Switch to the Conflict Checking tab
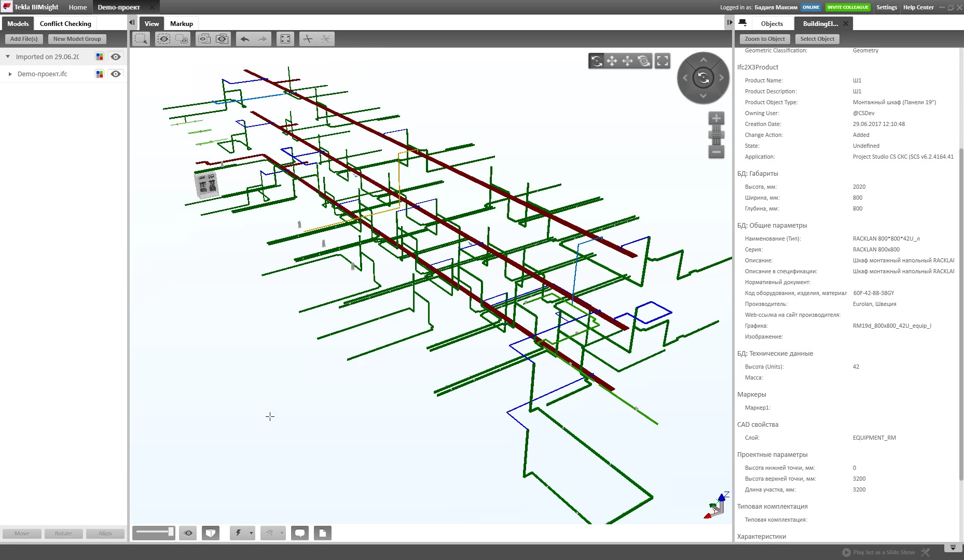Screen dimensions: 964x560 (x=65, y=24)
